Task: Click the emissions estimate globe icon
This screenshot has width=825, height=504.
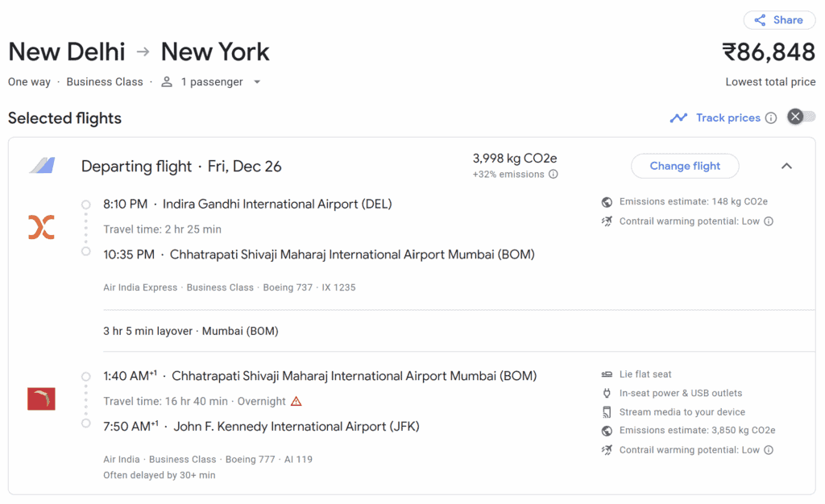Action: coord(607,201)
